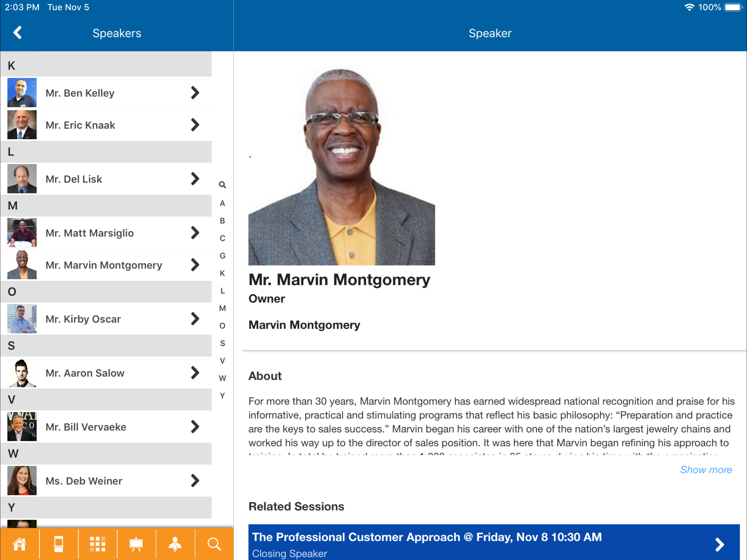Select the name Mr. Kirby Oscar
Image resolution: width=747 pixels, height=560 pixels.
[83, 319]
